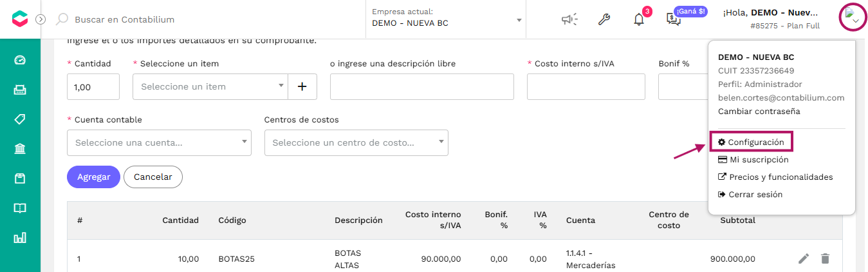Open the price tag icon in sidebar
The image size is (868, 272).
tap(20, 119)
